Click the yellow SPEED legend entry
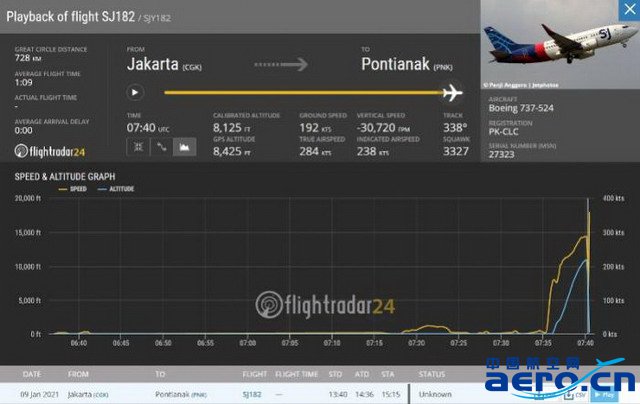 pyautogui.click(x=73, y=189)
